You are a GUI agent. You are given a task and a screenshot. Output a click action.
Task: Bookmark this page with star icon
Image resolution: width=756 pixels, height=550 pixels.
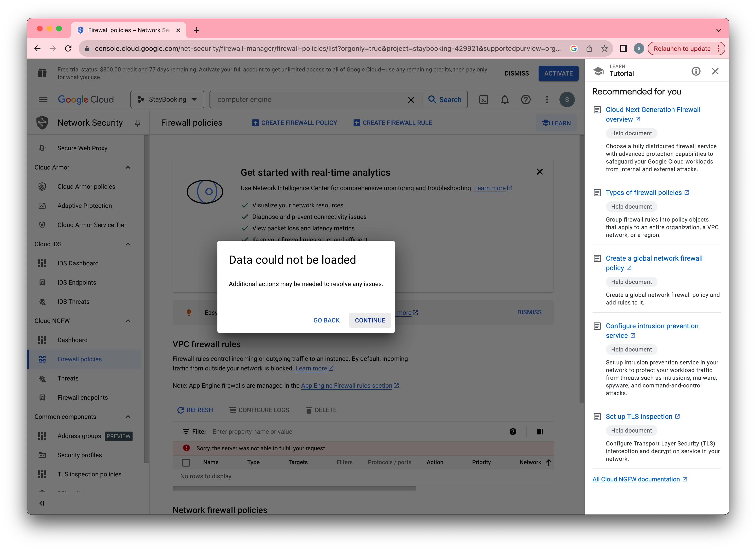604,49
